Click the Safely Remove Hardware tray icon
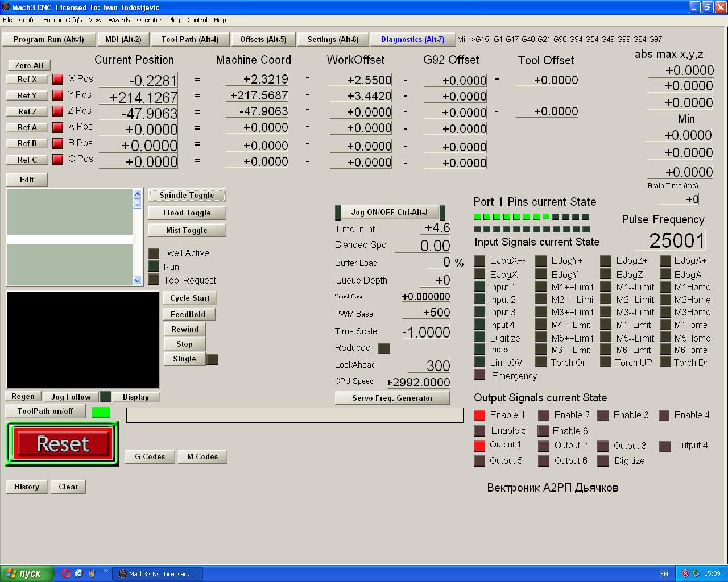728x582 pixels. coord(695,573)
